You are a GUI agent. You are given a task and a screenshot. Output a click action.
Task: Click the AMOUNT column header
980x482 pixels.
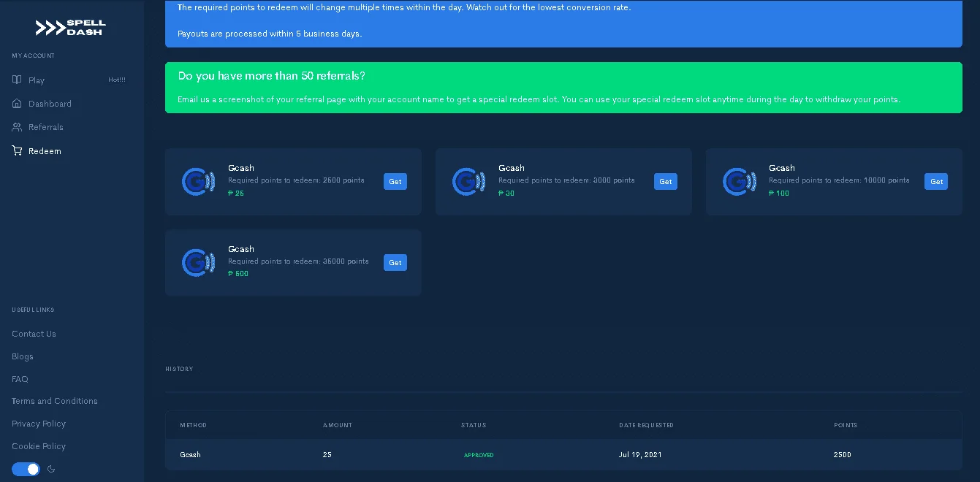pyautogui.click(x=338, y=425)
